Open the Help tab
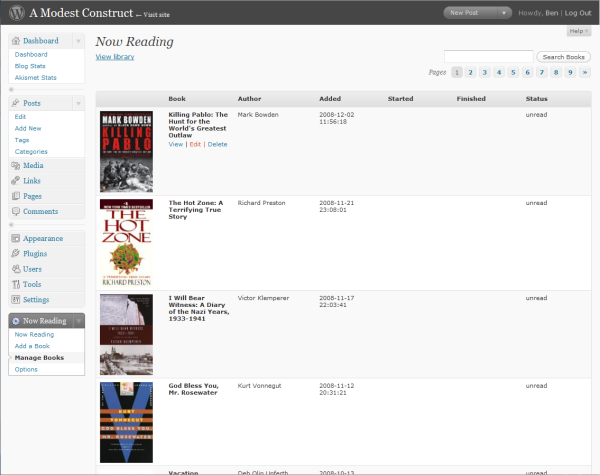This screenshot has width=600, height=475. (x=578, y=32)
